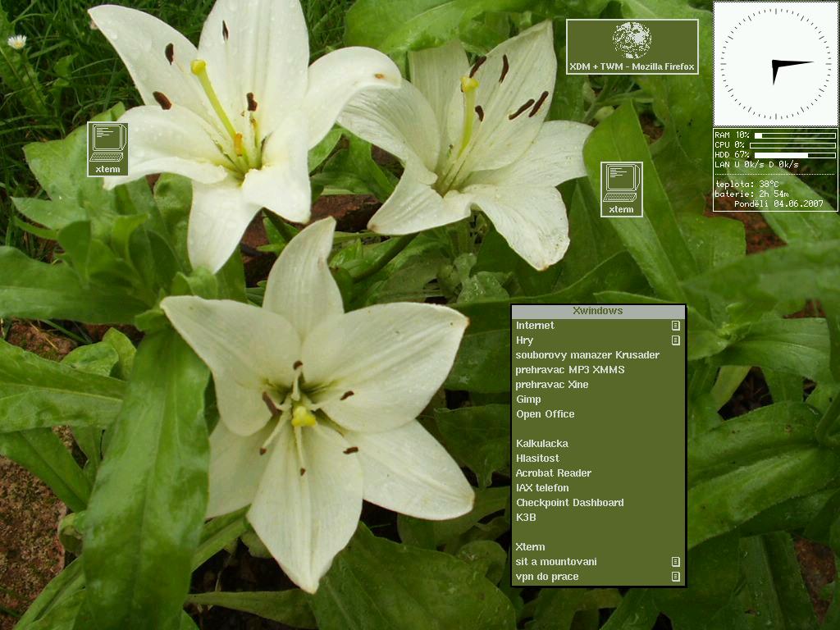840x630 pixels.
Task: Click the Xwindows menu title bar
Action: [x=597, y=312]
